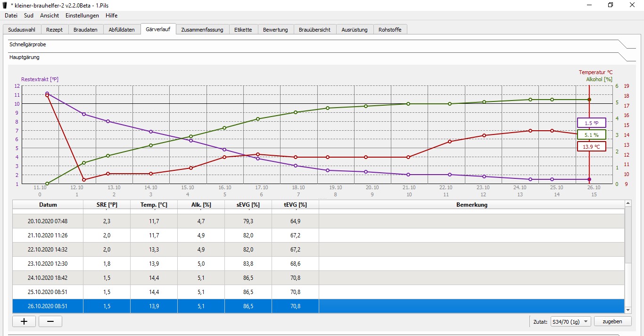Open the Sud menu
The width and height of the screenshot is (644, 336).
[x=29, y=15]
